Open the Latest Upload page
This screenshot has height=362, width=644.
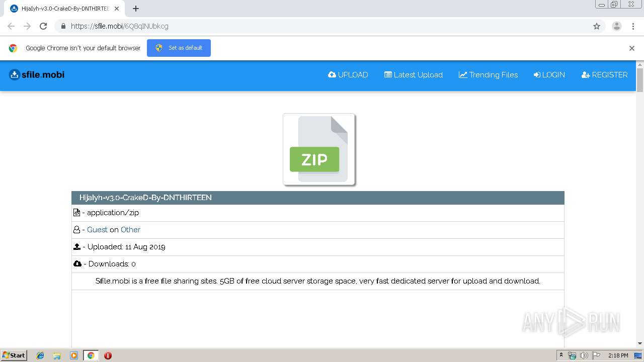coord(414,75)
